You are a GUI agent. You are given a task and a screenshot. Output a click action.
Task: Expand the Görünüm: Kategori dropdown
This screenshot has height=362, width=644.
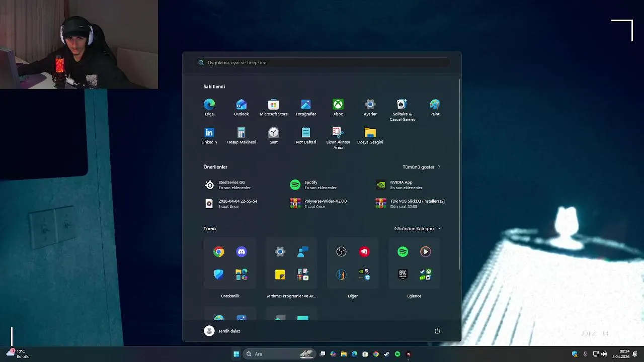tap(417, 229)
